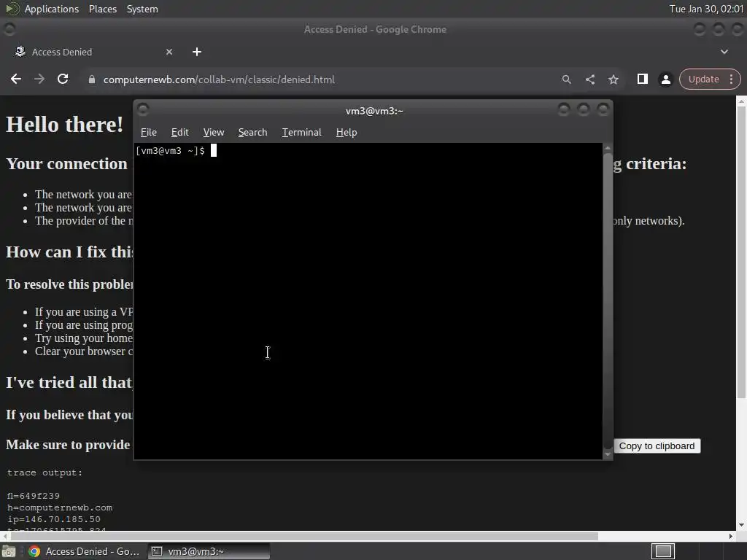Image resolution: width=747 pixels, height=560 pixels.
Task: Click the terminal scrollbar down arrow
Action: point(608,454)
